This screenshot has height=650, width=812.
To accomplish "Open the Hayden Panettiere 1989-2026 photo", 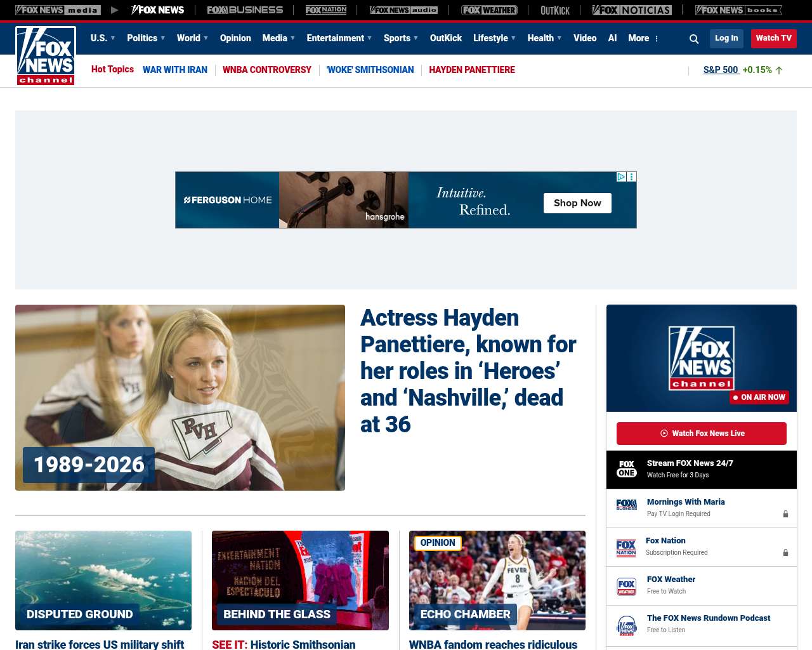I will point(180,397).
